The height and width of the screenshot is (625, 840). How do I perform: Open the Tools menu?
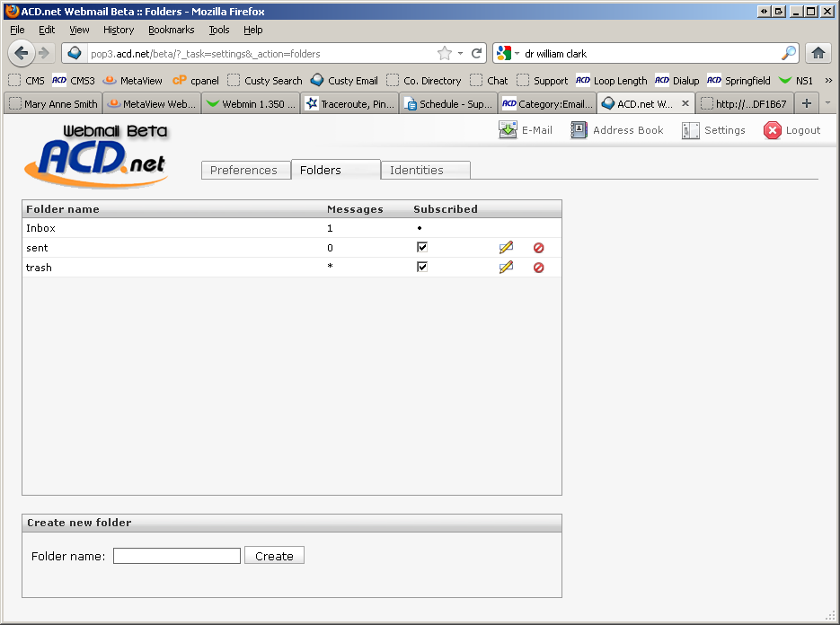click(219, 30)
